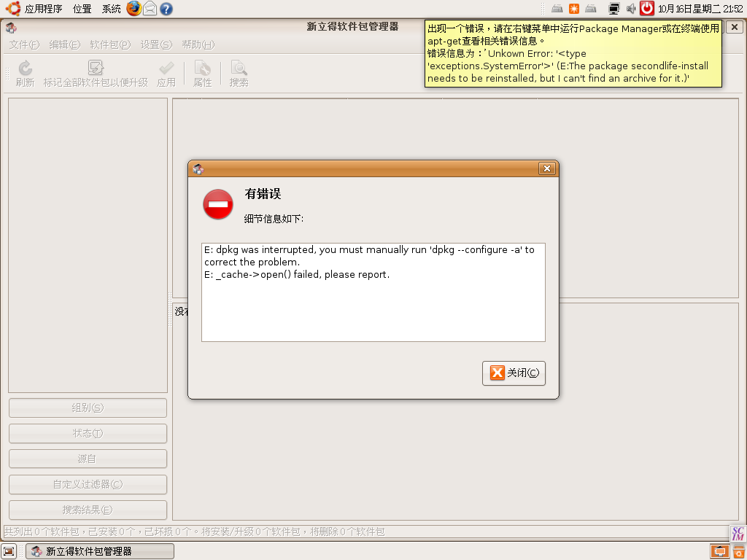Click the 关闭 button in the error dialog
The width and height of the screenshot is (747, 560).
(x=514, y=373)
